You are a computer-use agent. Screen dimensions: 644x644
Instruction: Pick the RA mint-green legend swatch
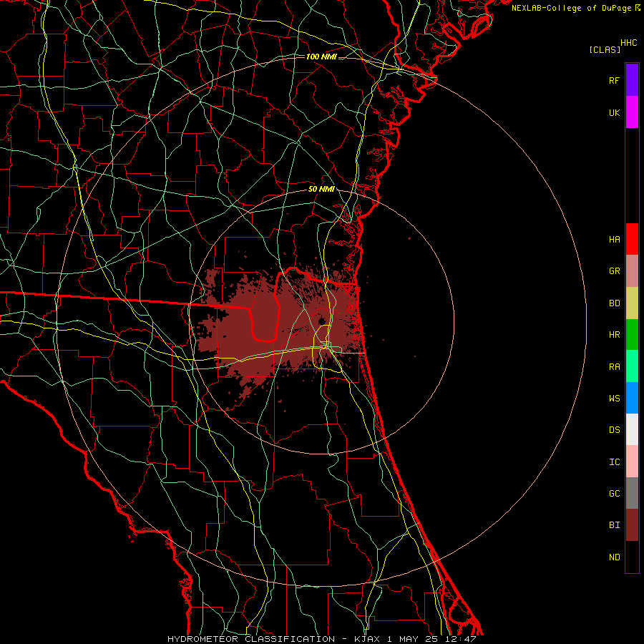(632, 366)
